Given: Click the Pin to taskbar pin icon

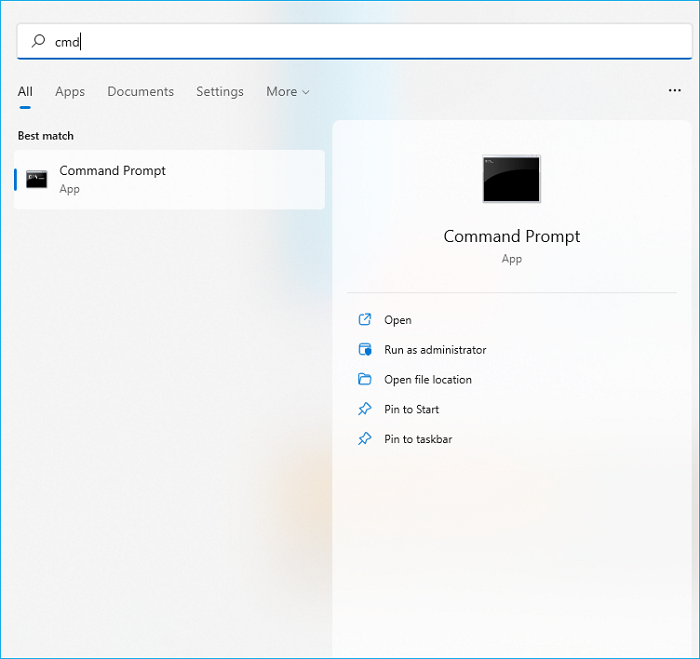Looking at the screenshot, I should point(364,440).
